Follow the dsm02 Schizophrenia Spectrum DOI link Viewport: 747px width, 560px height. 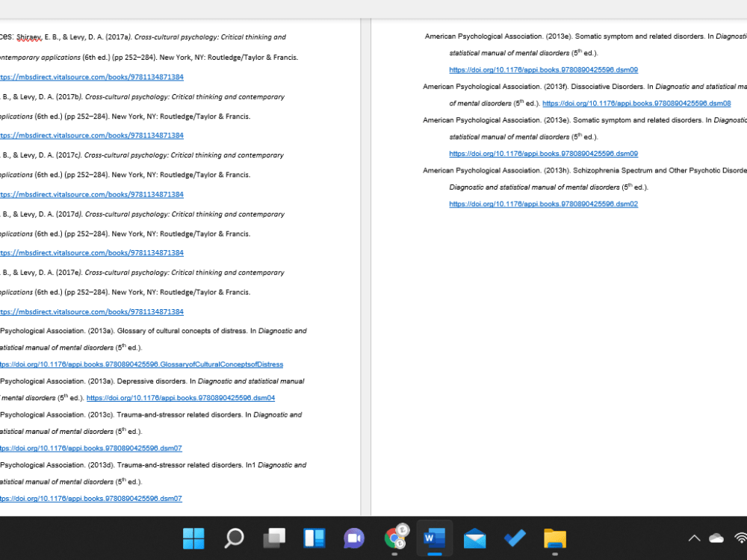pos(543,204)
